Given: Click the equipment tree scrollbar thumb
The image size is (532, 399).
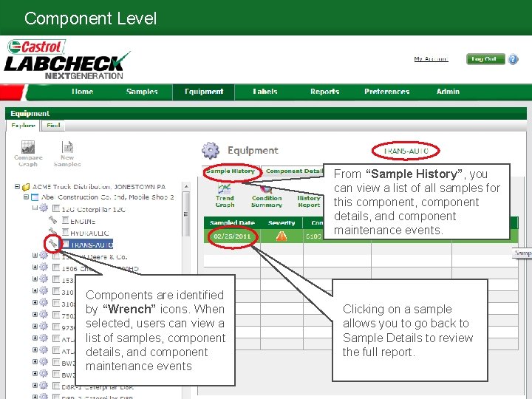Looking at the screenshot, I should click(x=186, y=214).
